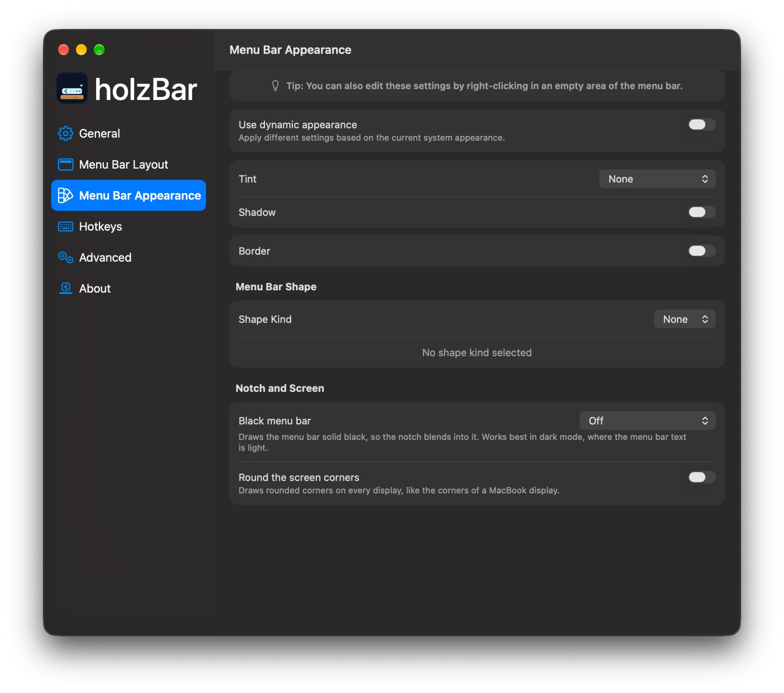Click the 'Apply different settings' description text
The width and height of the screenshot is (784, 693).
tap(372, 138)
